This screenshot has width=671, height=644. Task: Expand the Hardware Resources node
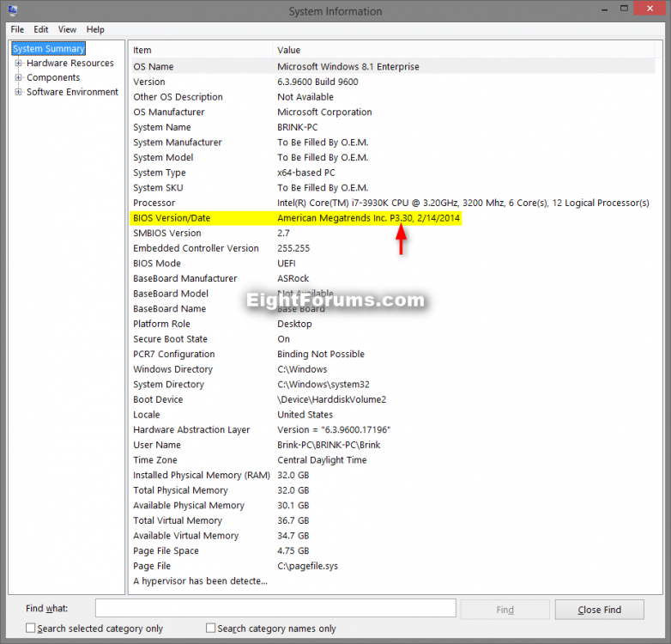(18, 63)
